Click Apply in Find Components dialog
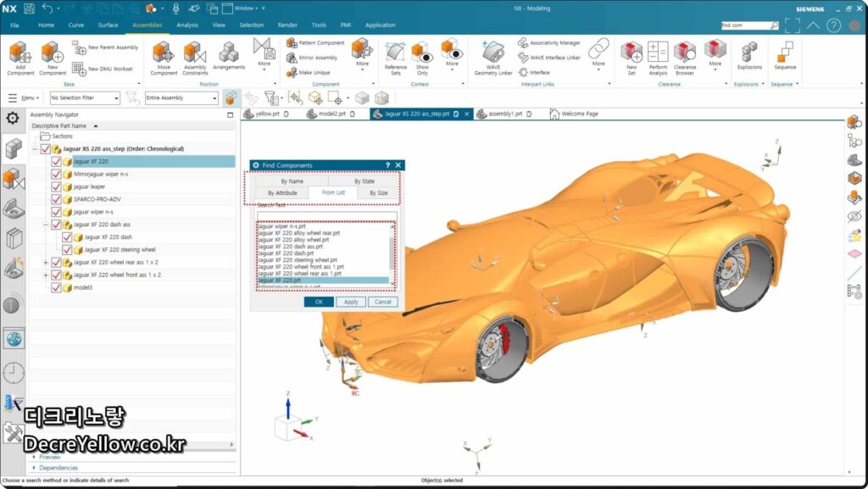Image resolution: width=868 pixels, height=489 pixels. [351, 302]
